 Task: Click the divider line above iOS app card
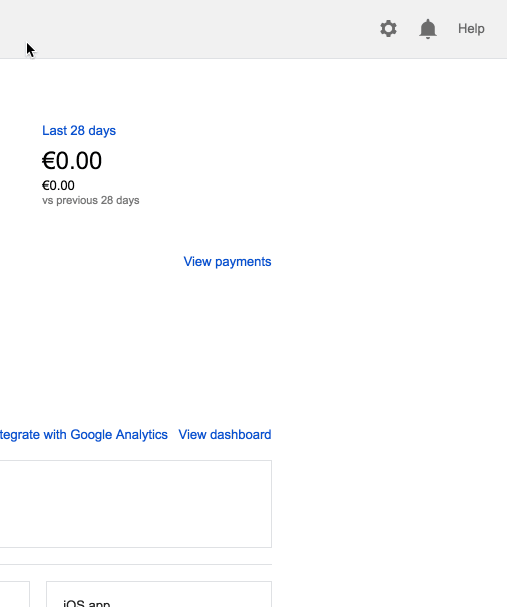tap(135, 564)
